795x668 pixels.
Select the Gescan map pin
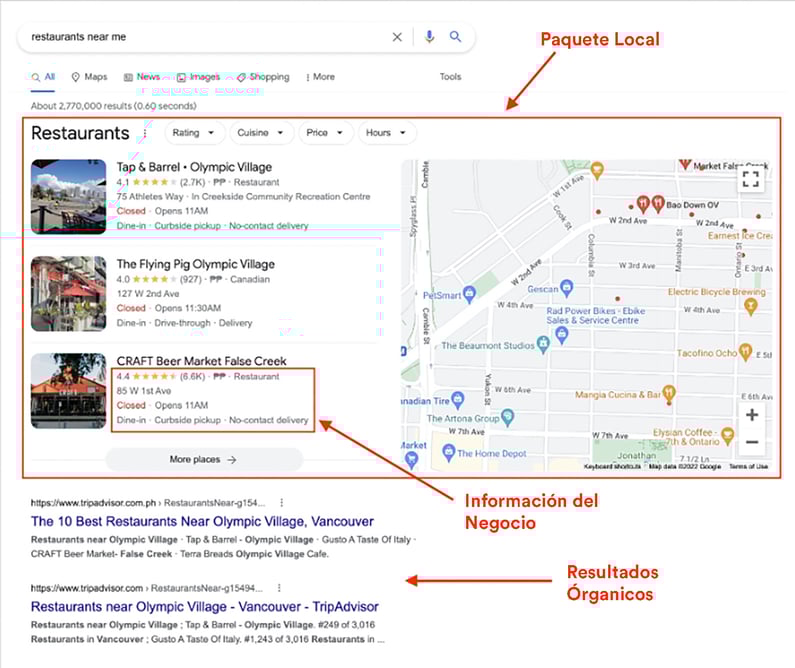pyautogui.click(x=566, y=288)
